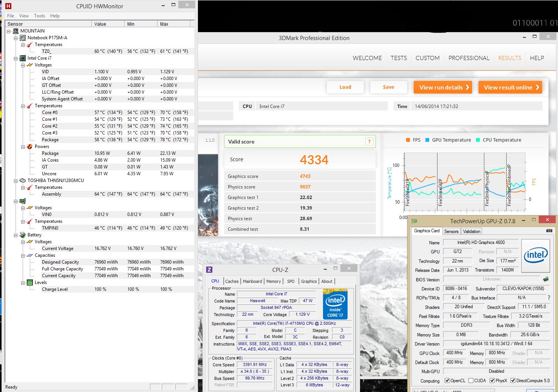The height and width of the screenshot is (392, 558).
Task: Click the Intel logo in GPU-Z
Action: (535, 255)
